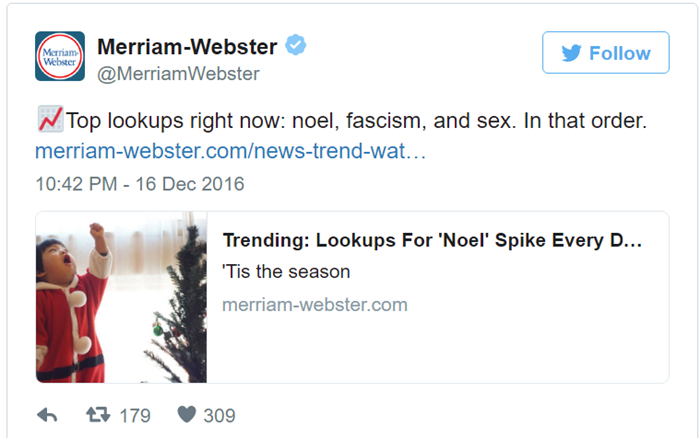Click the retweet arrows icon
The height and width of the screenshot is (438, 700).
[x=96, y=415]
